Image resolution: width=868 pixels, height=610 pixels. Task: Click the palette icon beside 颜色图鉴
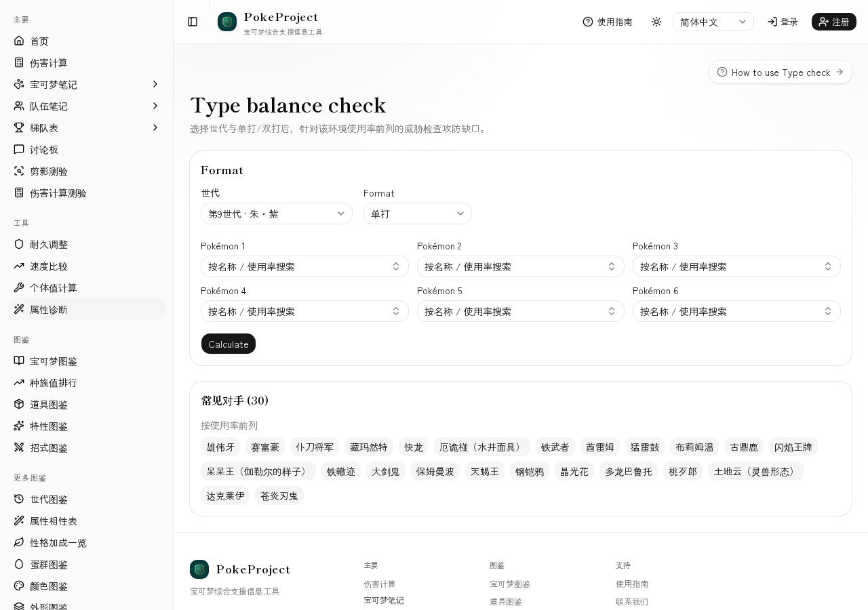coord(19,586)
